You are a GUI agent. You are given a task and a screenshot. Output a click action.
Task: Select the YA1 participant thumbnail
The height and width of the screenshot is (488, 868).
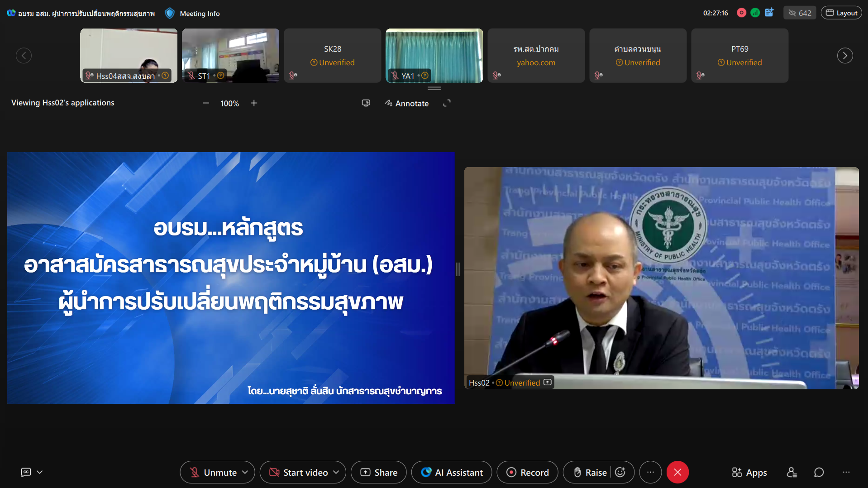[434, 55]
